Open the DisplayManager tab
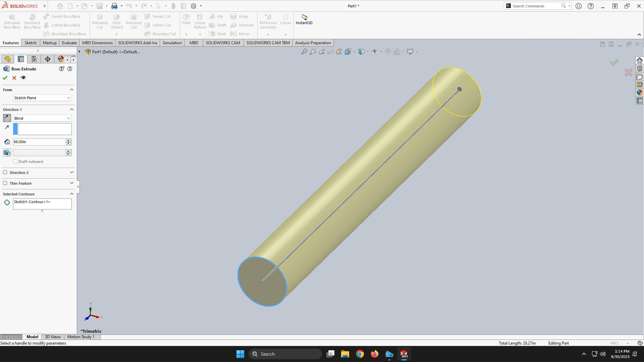644x362 pixels. tap(61, 59)
